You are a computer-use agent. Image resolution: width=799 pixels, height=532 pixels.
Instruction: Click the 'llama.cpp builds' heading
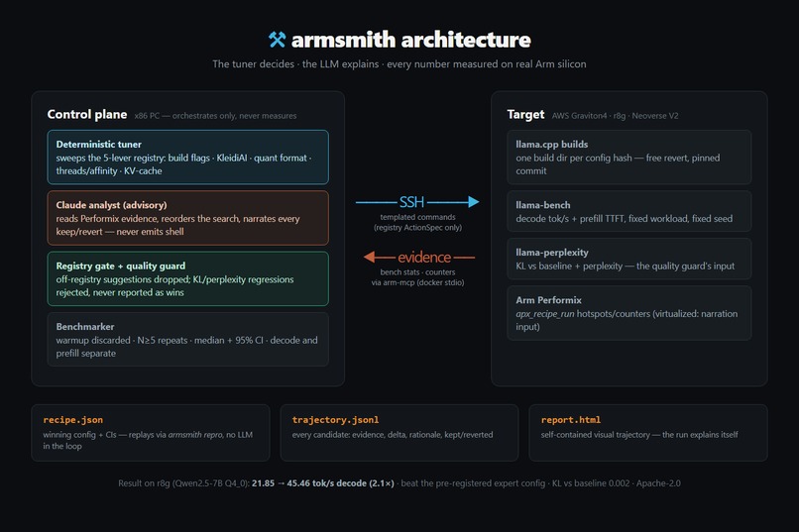(x=552, y=144)
